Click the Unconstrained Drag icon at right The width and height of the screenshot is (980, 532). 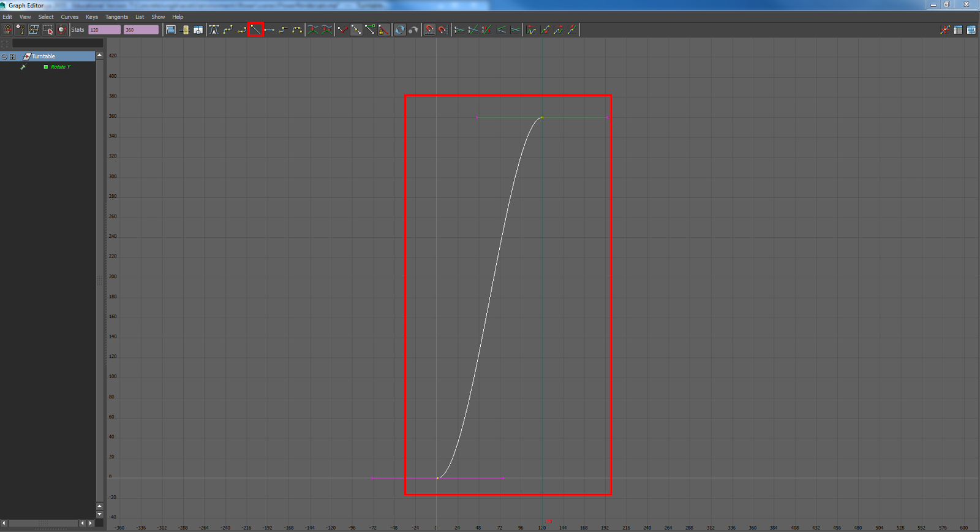tap(945, 29)
